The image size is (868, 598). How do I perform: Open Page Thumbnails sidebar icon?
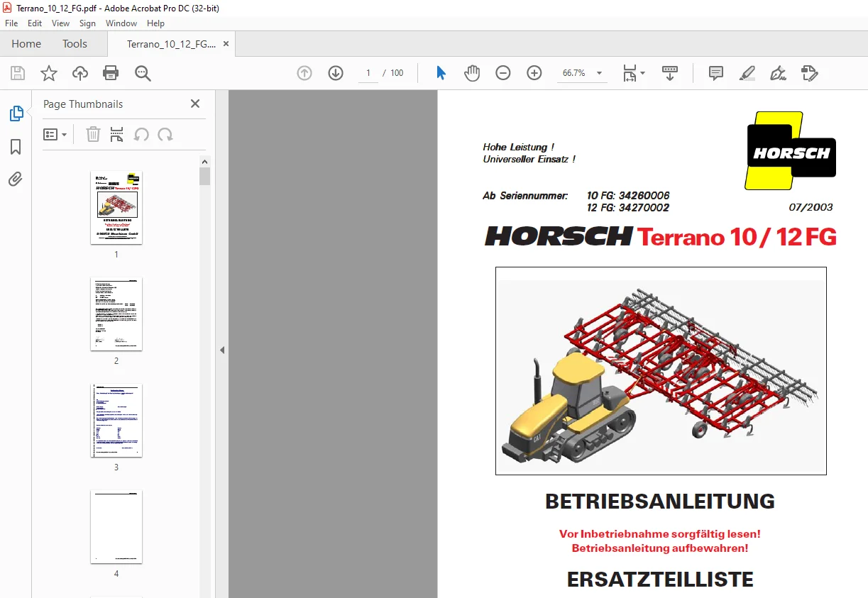point(16,113)
